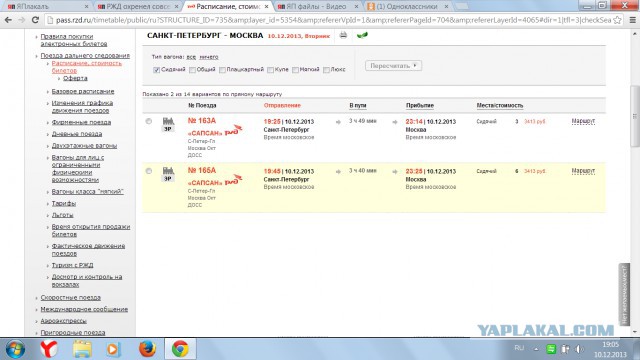Open Маршрут link for train 165A
640x360 pixels.
coord(583,171)
